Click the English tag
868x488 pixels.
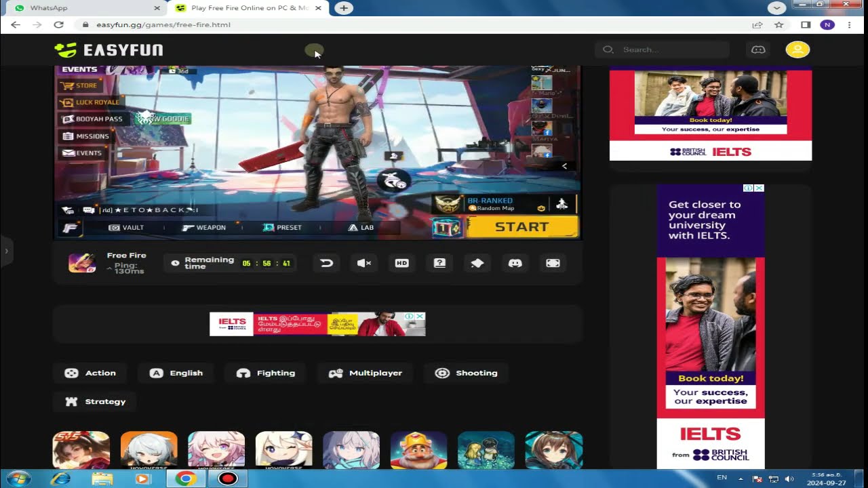[176, 373]
